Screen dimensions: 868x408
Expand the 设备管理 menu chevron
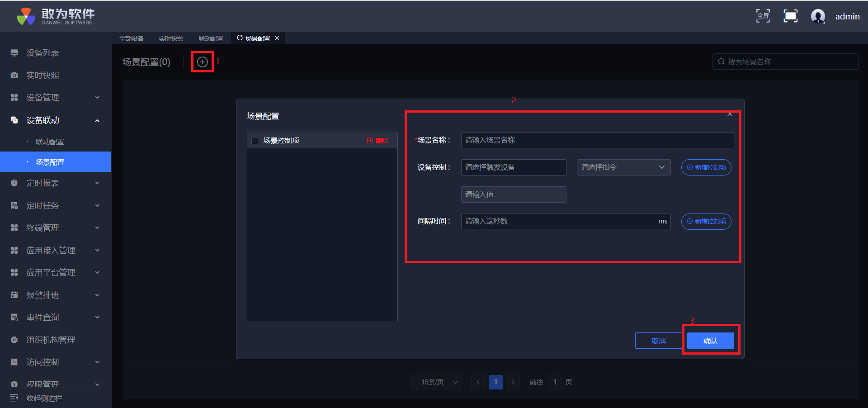click(97, 98)
